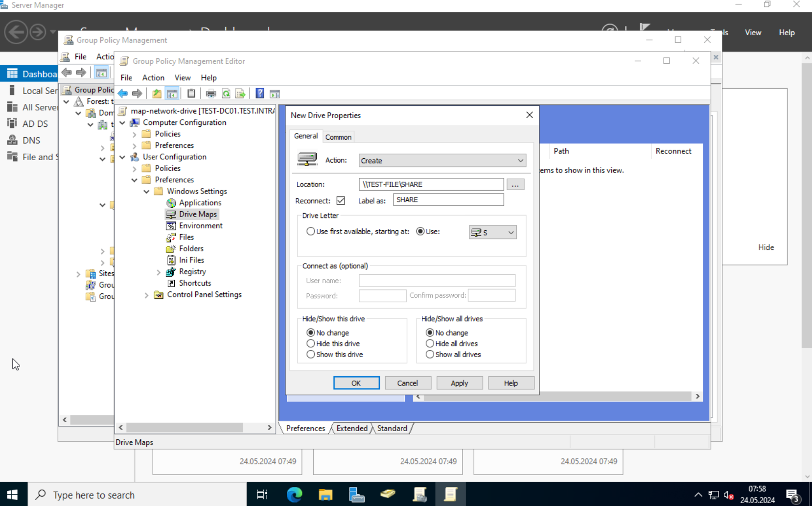The height and width of the screenshot is (506, 812).
Task: Switch to the Extended tab at bottom
Action: (352, 428)
